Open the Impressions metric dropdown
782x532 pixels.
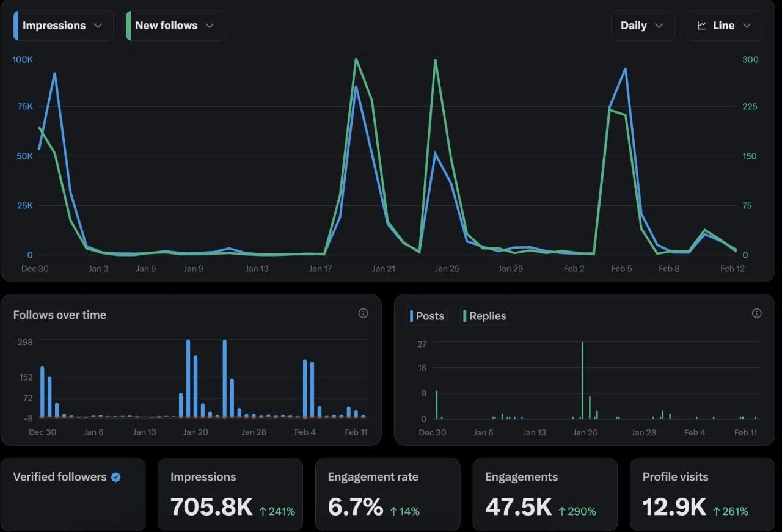coord(63,26)
